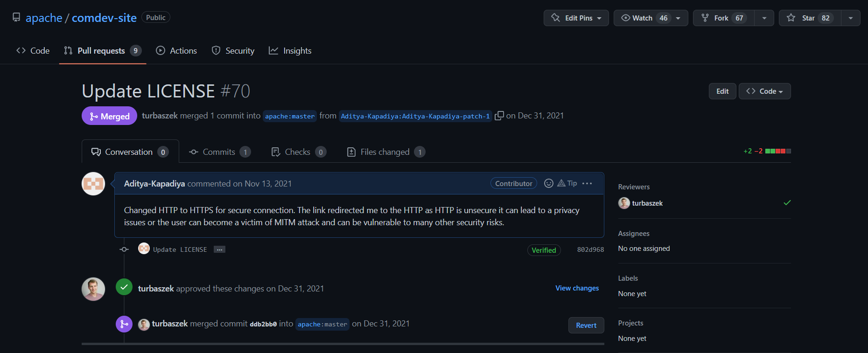Open the Code dropdown on pull request
Viewport: 868px width, 353px height.
(x=764, y=91)
